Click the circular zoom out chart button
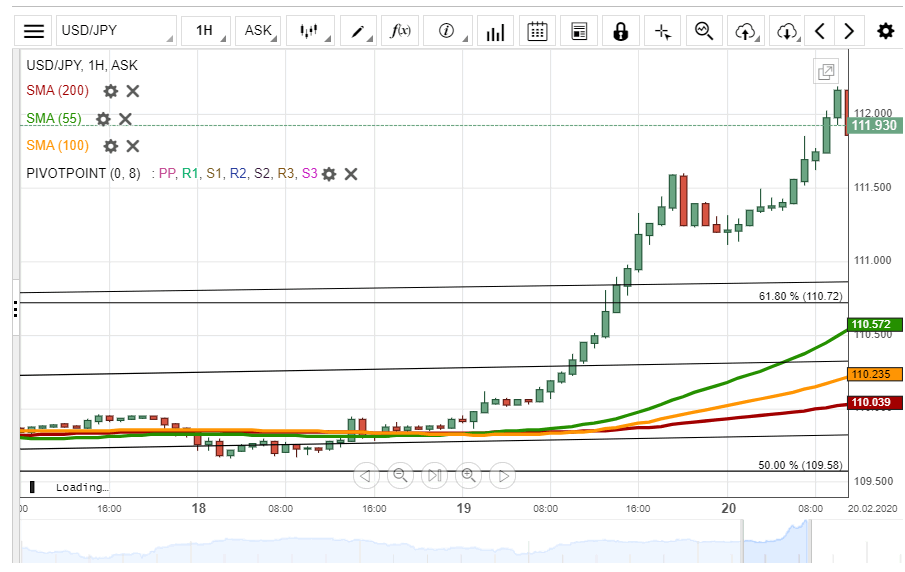905x572 pixels. (400, 476)
